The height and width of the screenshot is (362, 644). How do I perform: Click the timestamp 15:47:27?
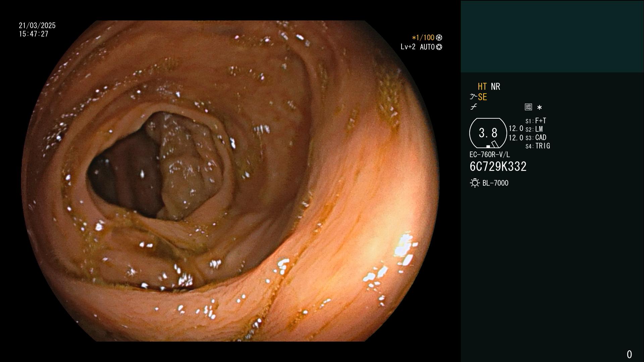(34, 34)
